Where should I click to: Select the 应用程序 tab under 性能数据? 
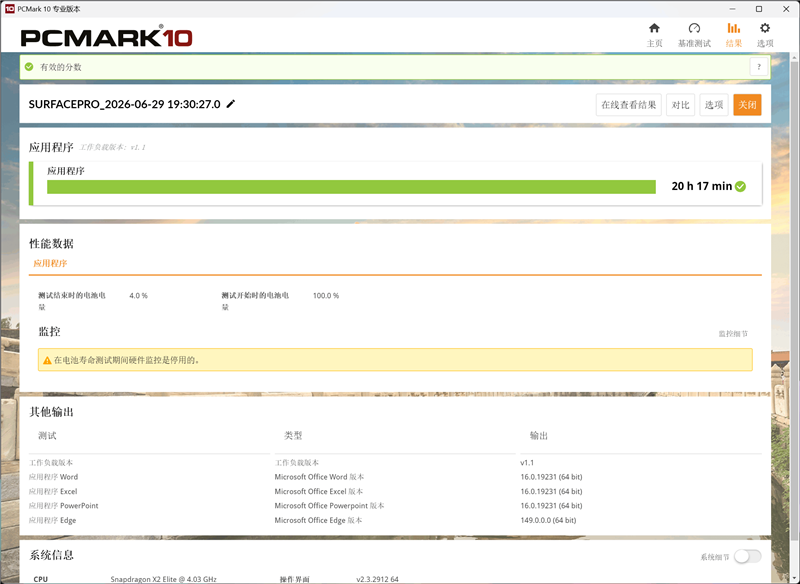point(50,263)
